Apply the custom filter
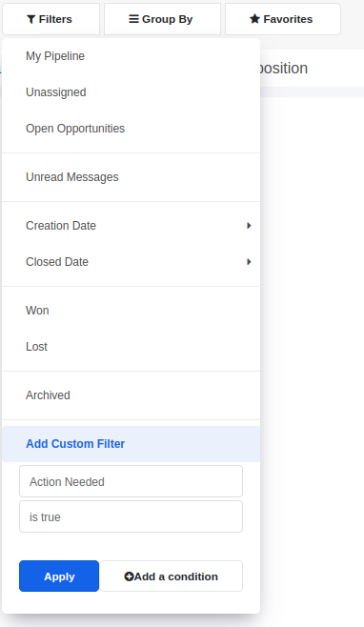Screen dimensions: 364x627 click(59, 576)
